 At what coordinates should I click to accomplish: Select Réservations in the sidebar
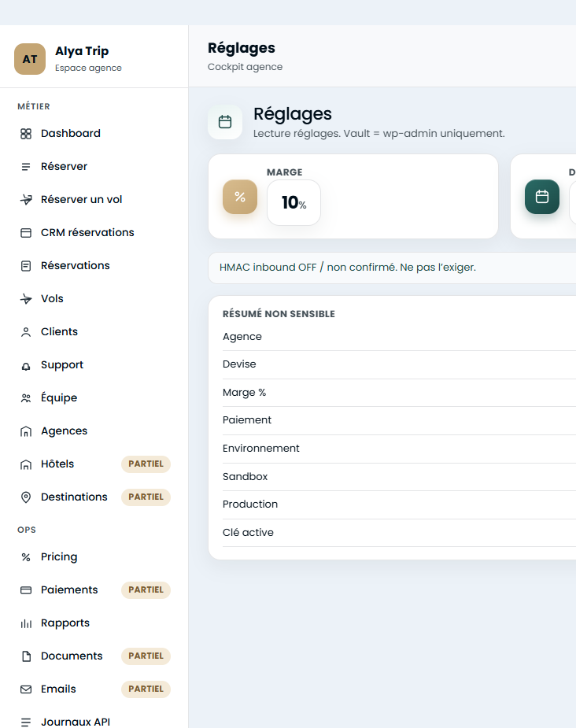click(x=94, y=266)
